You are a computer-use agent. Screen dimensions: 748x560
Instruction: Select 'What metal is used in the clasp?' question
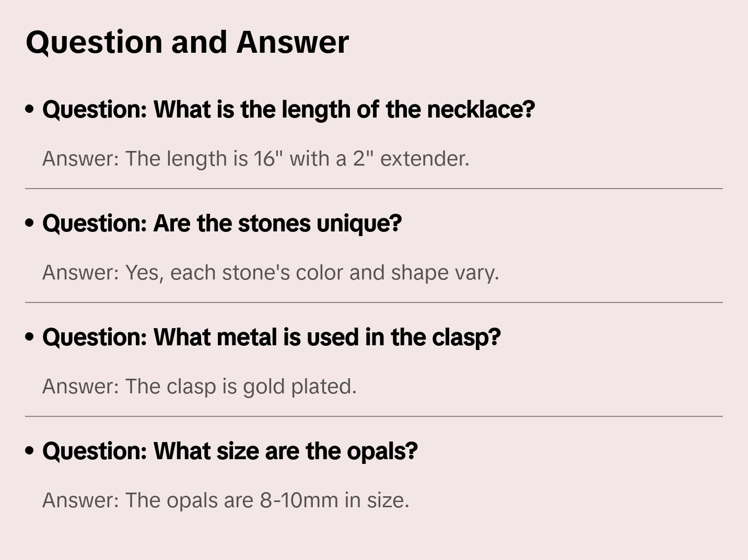pos(271,337)
